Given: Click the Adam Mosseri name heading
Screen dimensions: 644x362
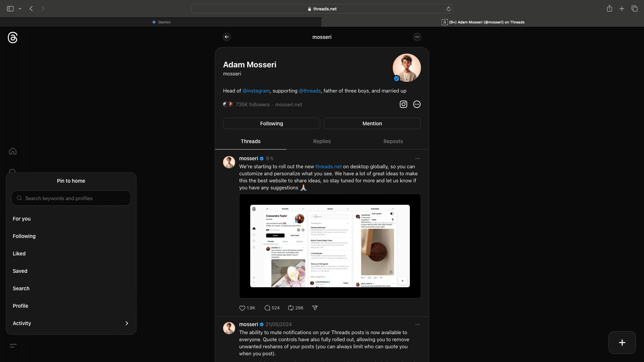Looking at the screenshot, I should 250,65.
